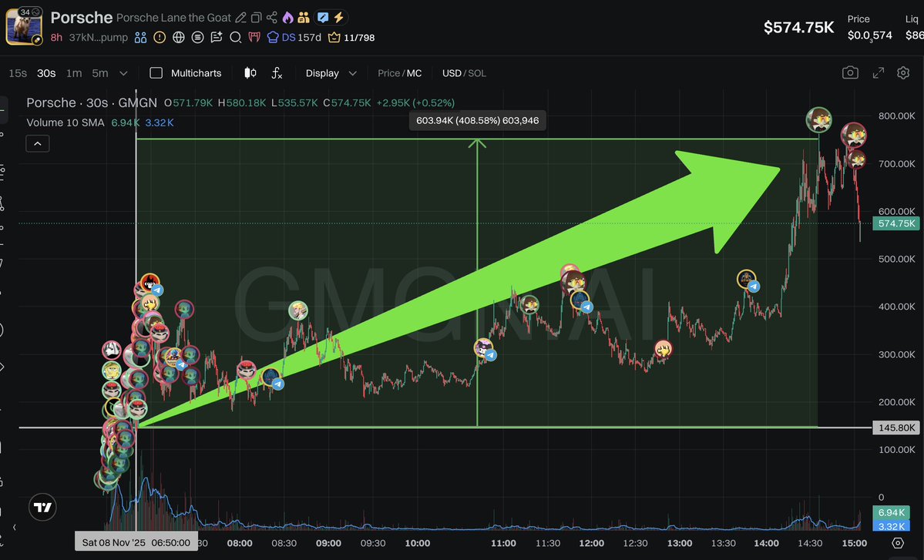Click the blue four-circles icon beside the address
924x560 pixels.
click(x=140, y=38)
